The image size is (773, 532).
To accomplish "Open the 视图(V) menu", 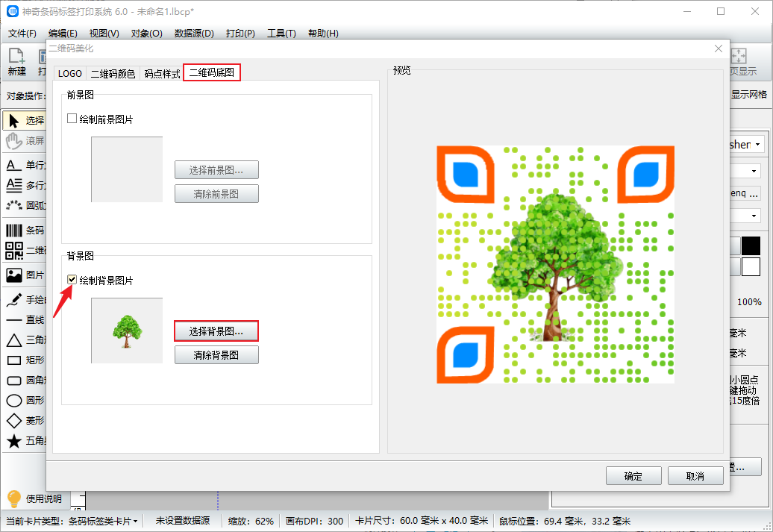I will pyautogui.click(x=104, y=33).
